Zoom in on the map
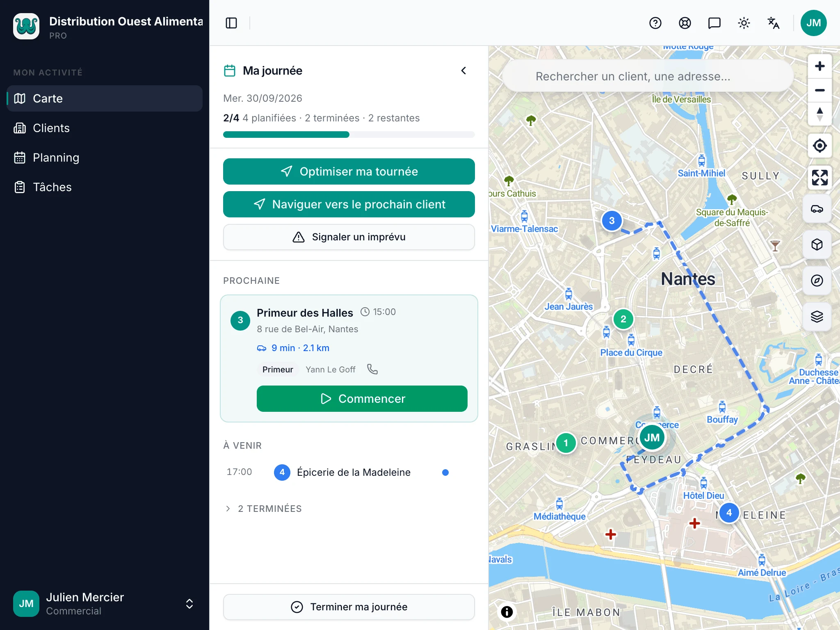Screen dimensions: 840x630 pos(820,66)
